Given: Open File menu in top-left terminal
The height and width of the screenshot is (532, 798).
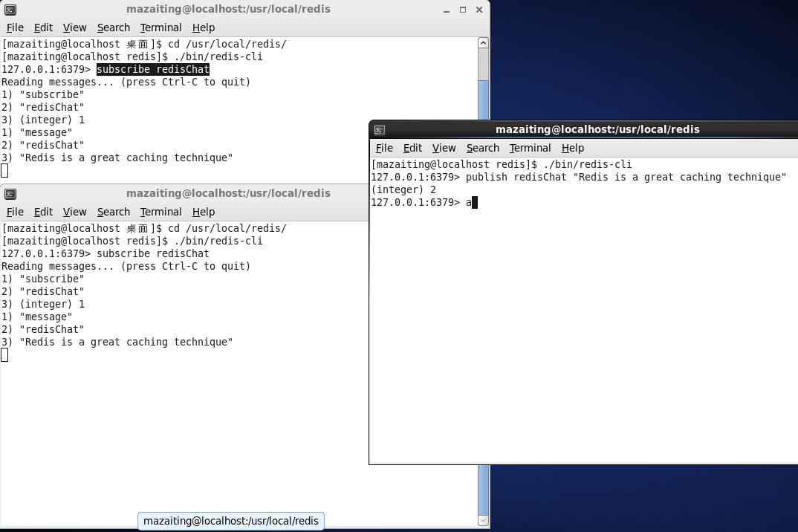Looking at the screenshot, I should 15,27.
